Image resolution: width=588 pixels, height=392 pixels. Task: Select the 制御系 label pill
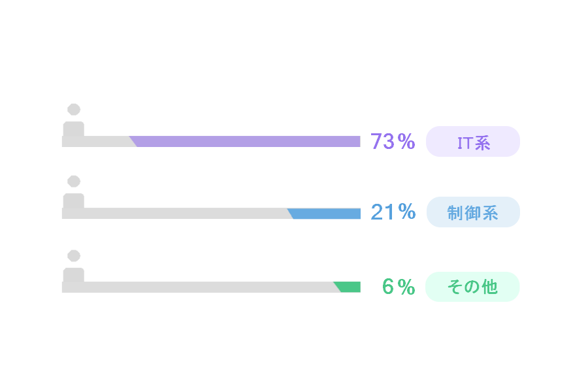[x=473, y=212]
